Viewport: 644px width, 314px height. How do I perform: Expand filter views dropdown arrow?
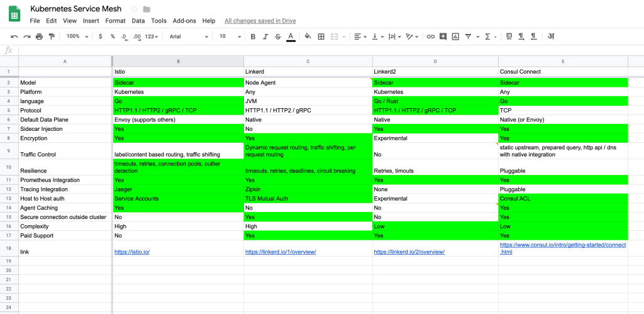pos(478,36)
